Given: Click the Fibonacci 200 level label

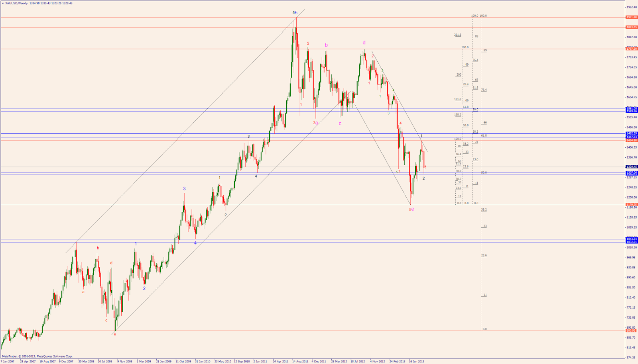Looking at the screenshot, I should point(459,74).
